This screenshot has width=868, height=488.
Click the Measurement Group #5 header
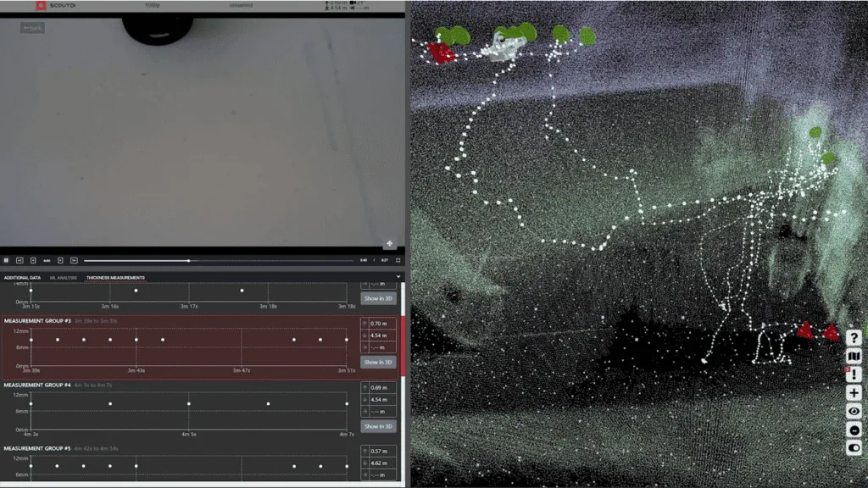coord(37,449)
